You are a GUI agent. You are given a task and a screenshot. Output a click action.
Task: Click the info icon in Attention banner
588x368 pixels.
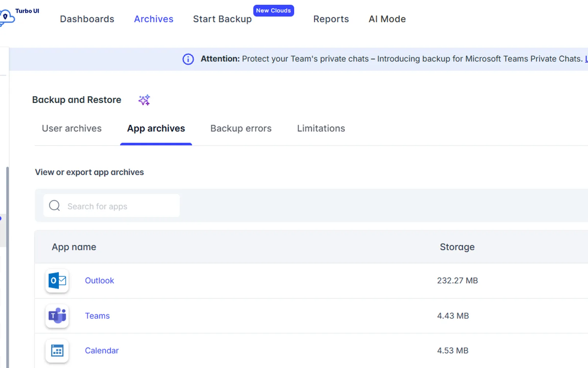point(188,59)
